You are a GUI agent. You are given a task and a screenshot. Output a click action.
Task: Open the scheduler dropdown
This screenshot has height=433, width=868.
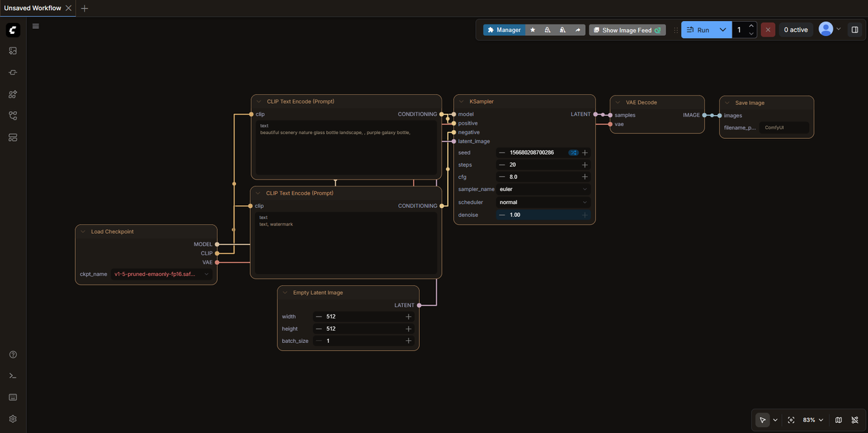pos(543,202)
